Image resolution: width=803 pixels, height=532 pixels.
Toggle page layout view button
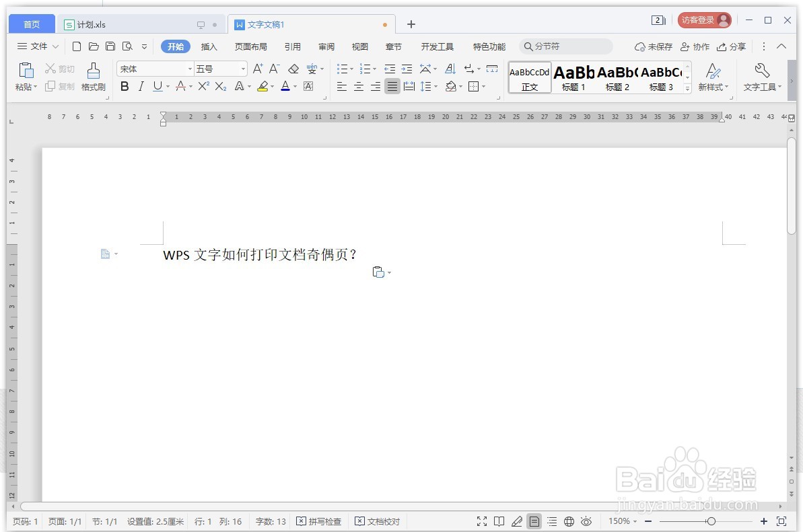[x=534, y=521]
